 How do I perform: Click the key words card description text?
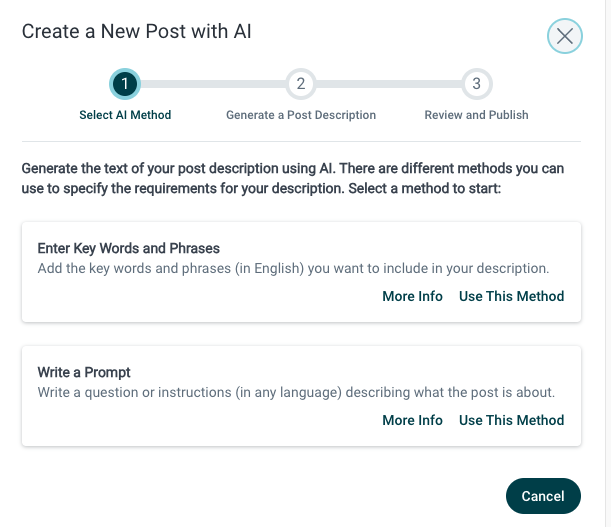(x=293, y=269)
